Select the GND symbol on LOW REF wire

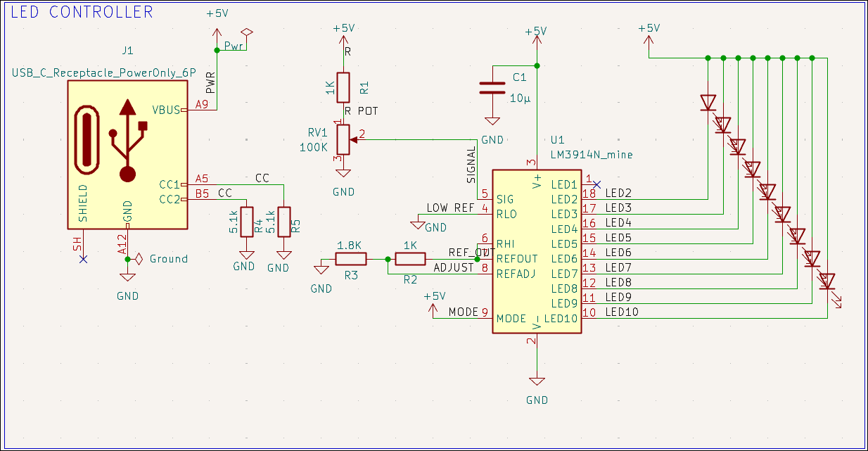pos(418,225)
